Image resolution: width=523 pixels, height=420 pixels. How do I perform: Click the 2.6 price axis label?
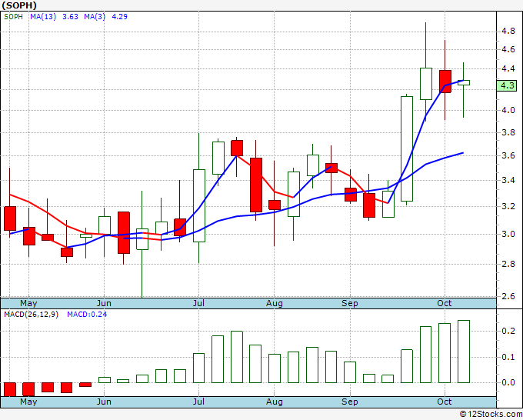(x=508, y=296)
